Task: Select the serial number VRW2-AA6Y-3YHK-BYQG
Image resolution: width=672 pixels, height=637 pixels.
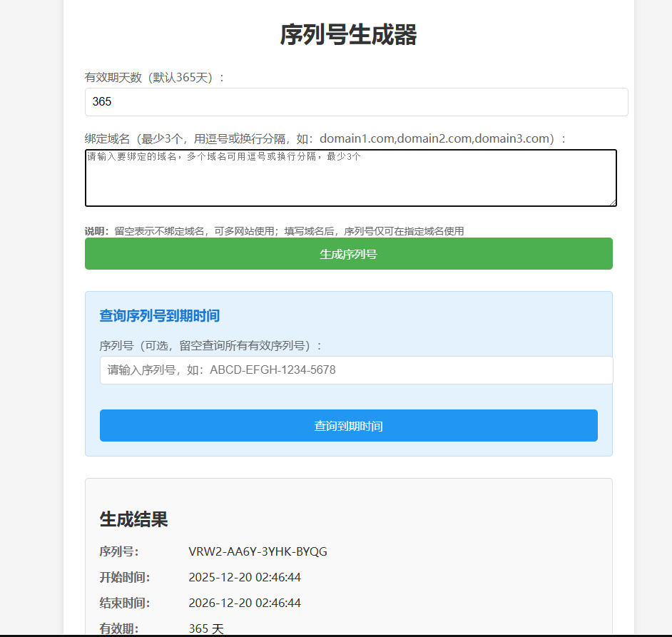Action: tap(245, 551)
